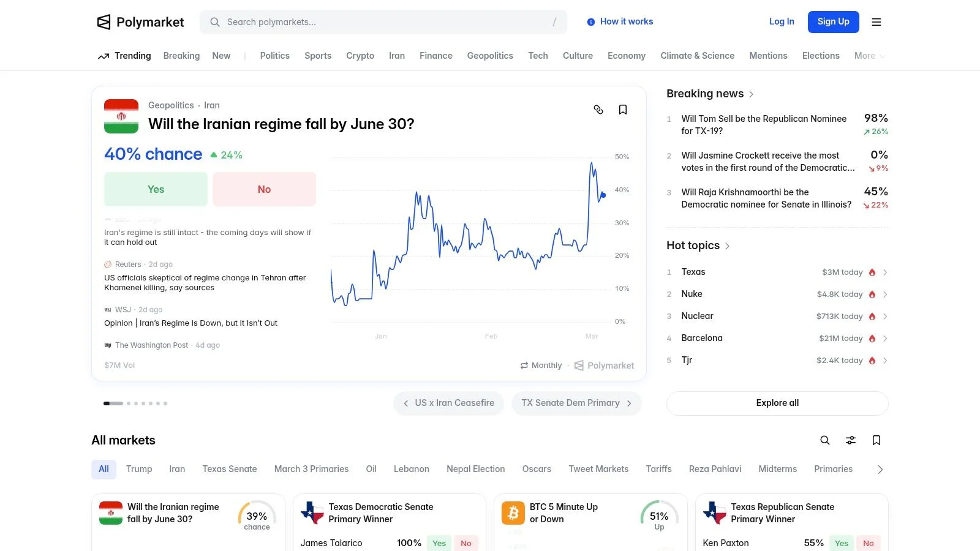Screen dimensions: 980x551
Task: Open the All markets search icon
Action: [x=825, y=440]
